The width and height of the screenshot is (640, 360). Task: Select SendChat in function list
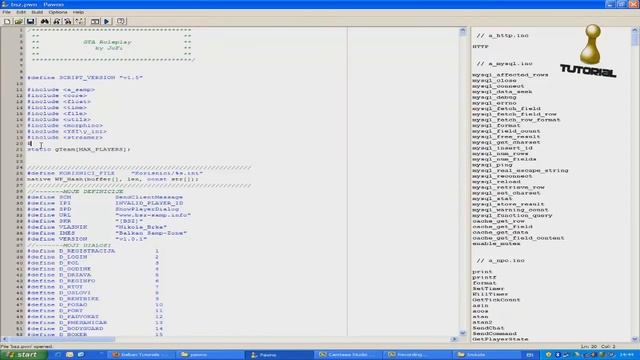pos(488,328)
